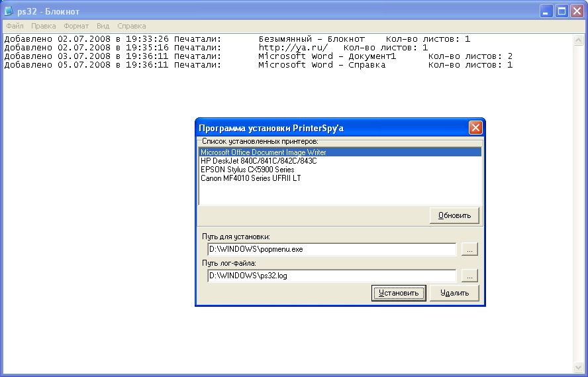This screenshot has width=588, height=377.
Task: Click the Установить button
Action: 398,293
